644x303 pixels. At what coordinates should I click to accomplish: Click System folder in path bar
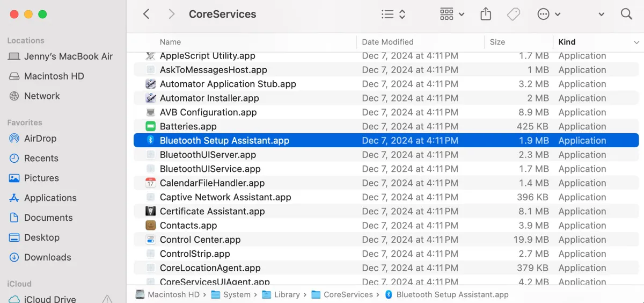pos(236,294)
